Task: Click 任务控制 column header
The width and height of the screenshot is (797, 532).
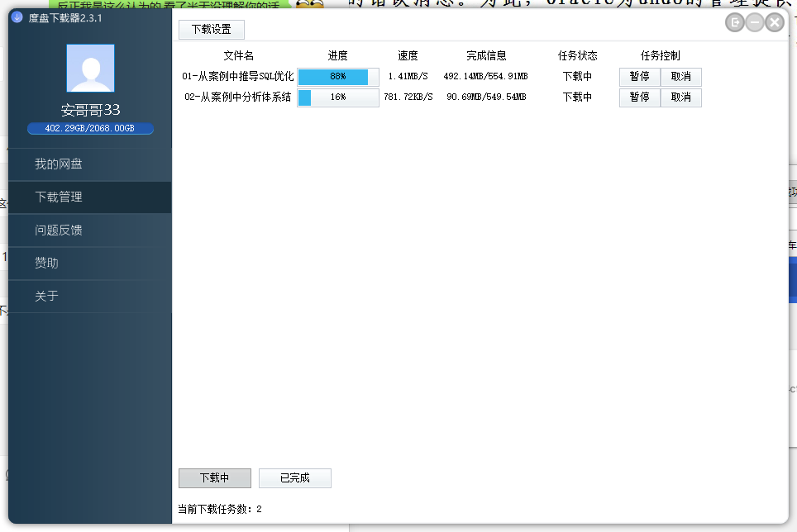Action: tap(661, 55)
